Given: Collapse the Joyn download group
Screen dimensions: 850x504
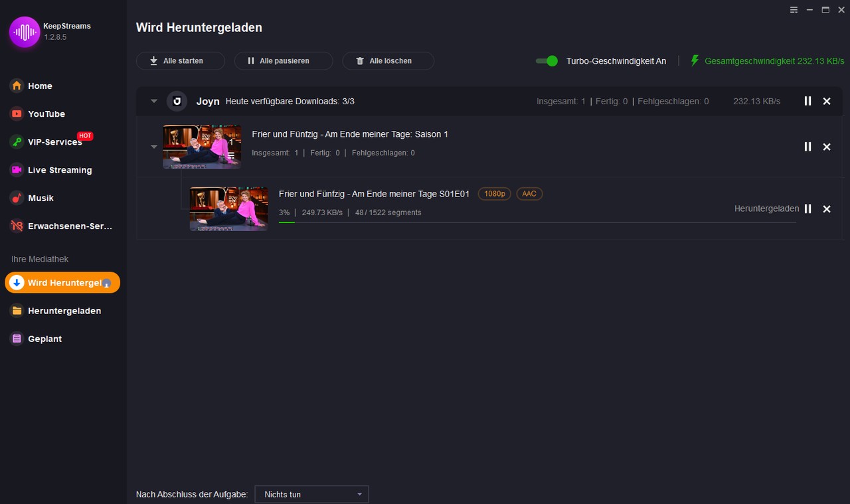Looking at the screenshot, I should (x=153, y=101).
